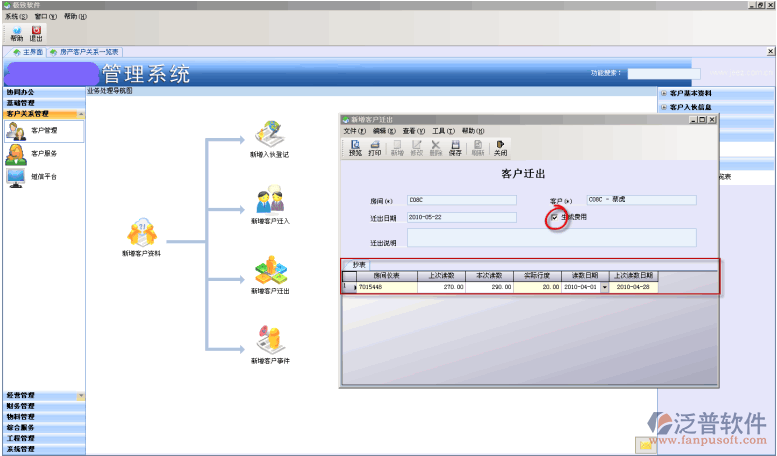
Task: Click the 新增入伙登记 flowchart icon
Action: [269, 134]
